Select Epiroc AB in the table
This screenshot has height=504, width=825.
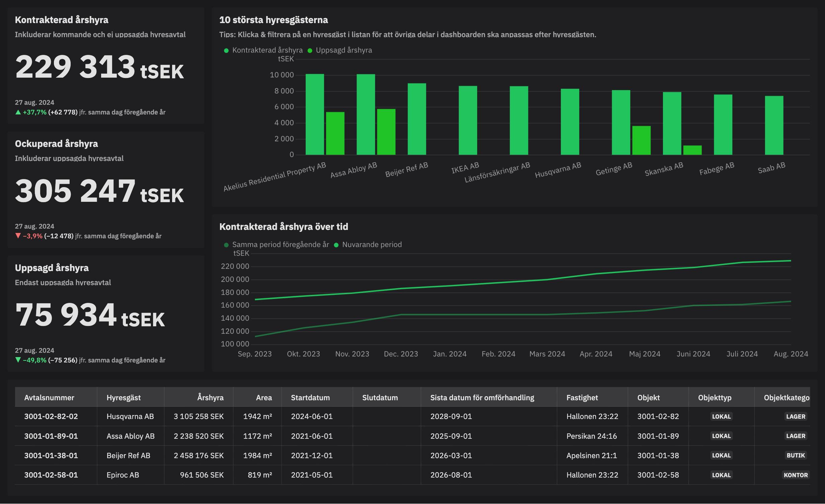(123, 475)
